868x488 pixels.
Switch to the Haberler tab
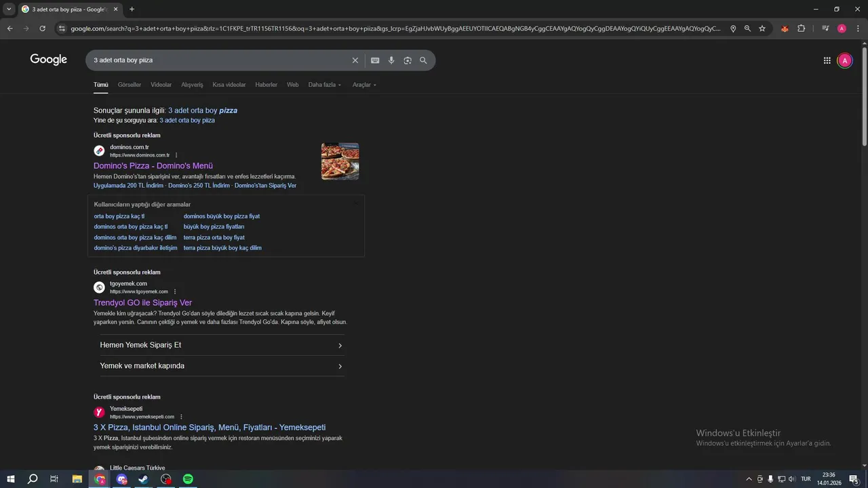tap(267, 85)
